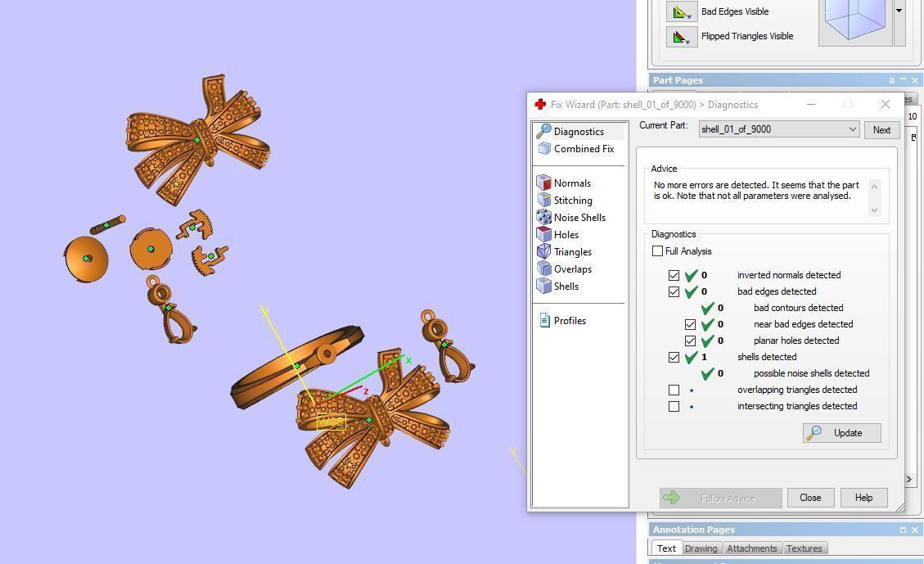This screenshot has height=564, width=924.
Task: Uncheck shells detected checkbox
Action: [674, 357]
